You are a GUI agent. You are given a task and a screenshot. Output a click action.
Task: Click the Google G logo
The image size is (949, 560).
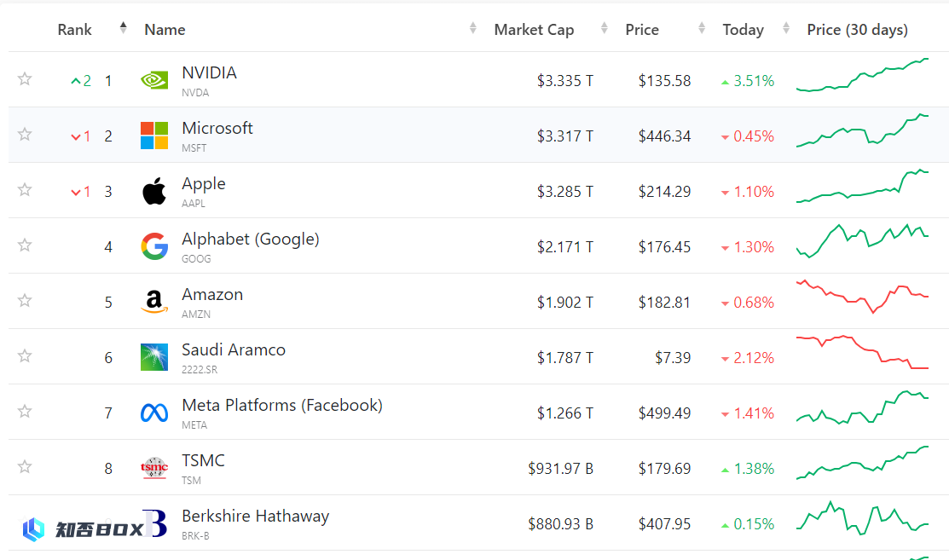(x=154, y=246)
